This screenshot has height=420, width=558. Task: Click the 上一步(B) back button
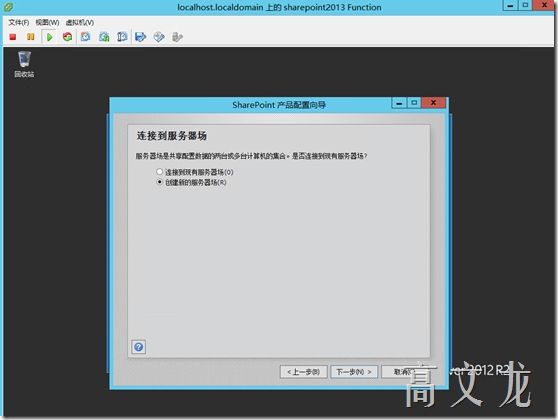click(304, 372)
